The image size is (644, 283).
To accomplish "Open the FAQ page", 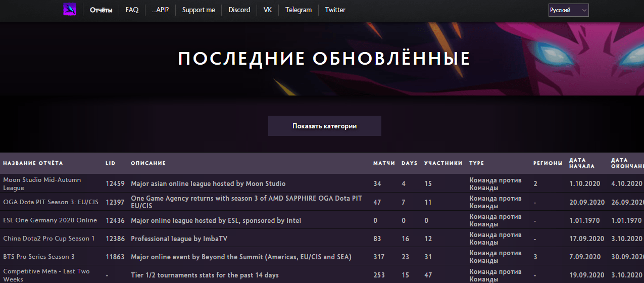I will coord(132,10).
